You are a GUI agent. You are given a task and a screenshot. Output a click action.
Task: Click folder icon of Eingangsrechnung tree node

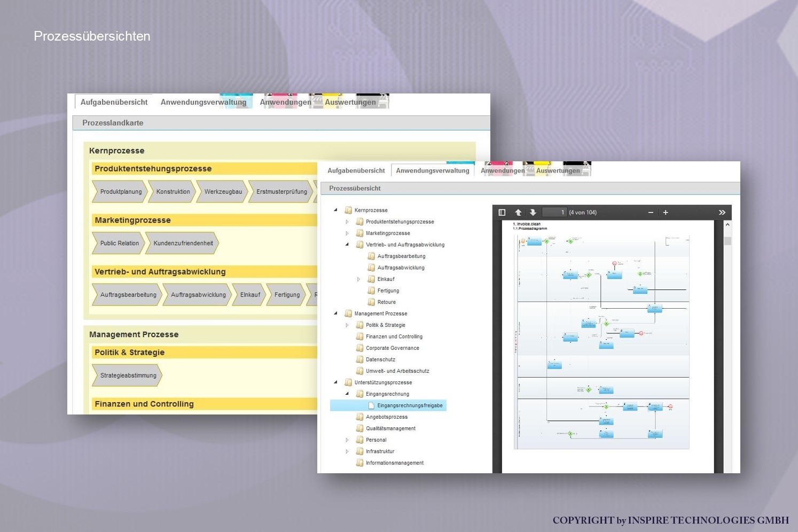pyautogui.click(x=360, y=394)
